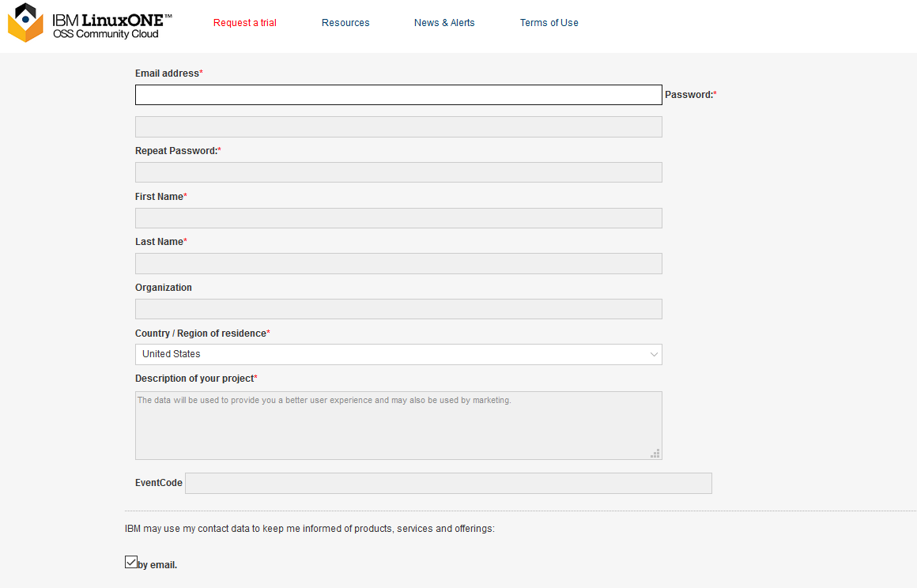This screenshot has width=917, height=588.
Task: Click the 'Email address' label
Action: point(168,73)
